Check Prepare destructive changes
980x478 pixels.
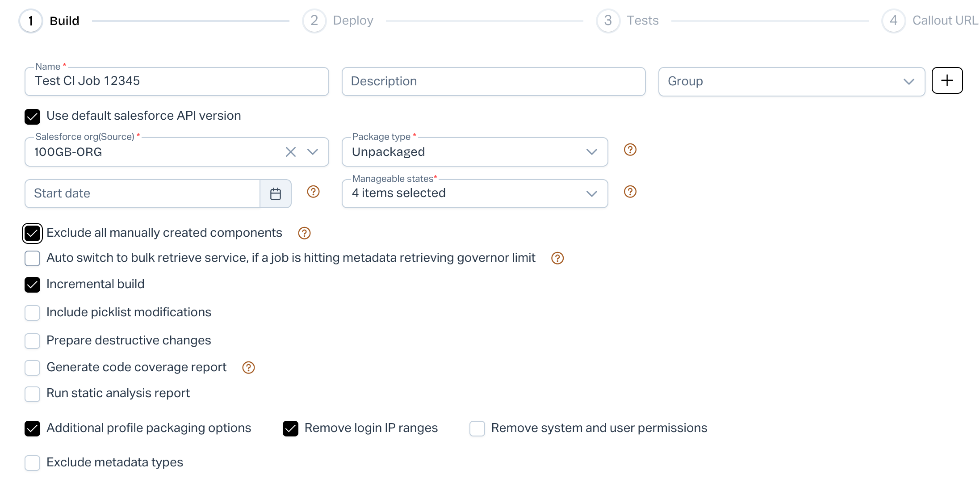click(33, 341)
